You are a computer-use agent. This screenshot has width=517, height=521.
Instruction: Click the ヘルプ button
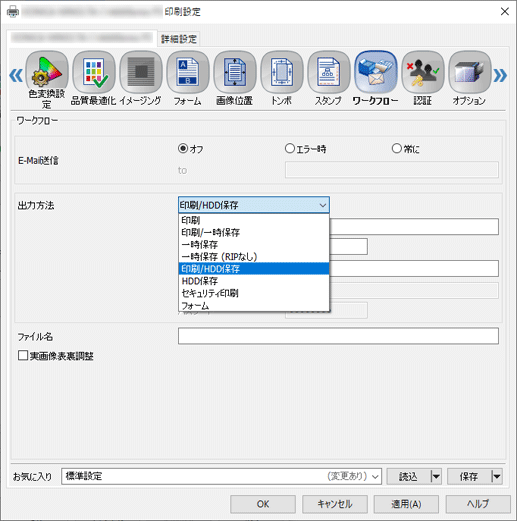pyautogui.click(x=478, y=504)
